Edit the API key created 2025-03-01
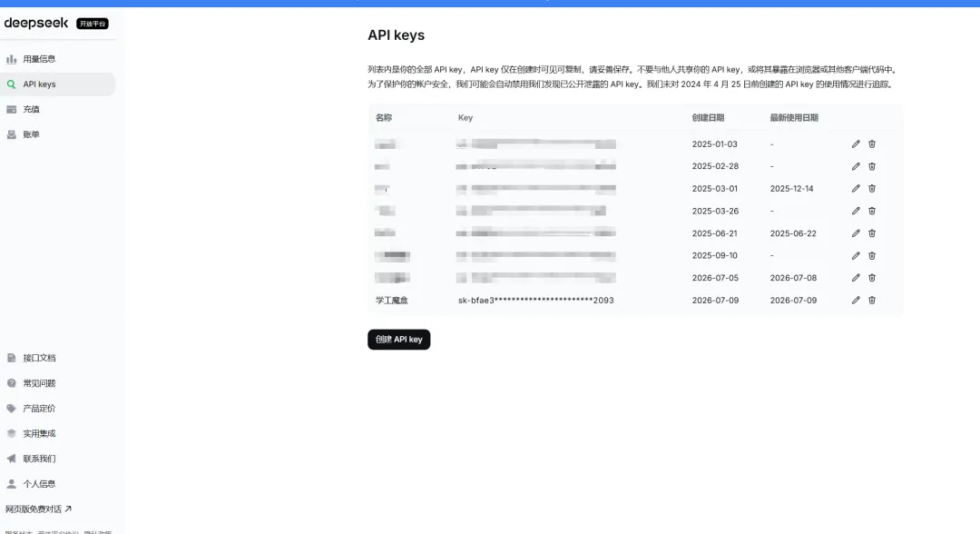 856,188
